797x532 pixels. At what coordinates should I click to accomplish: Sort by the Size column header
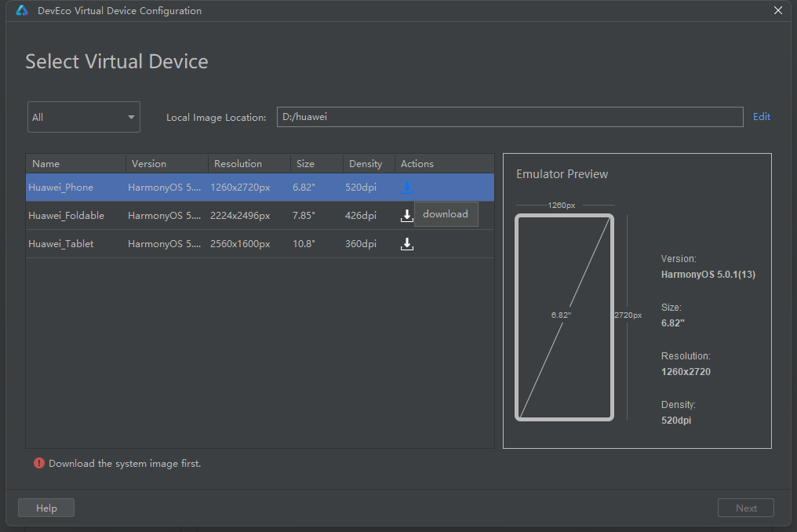point(317,164)
